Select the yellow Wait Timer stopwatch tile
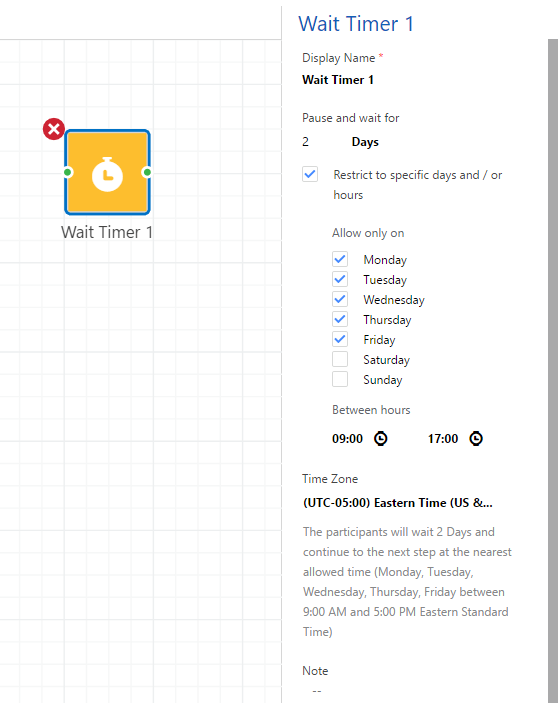Image resolution: width=558 pixels, height=703 pixels. [x=107, y=172]
